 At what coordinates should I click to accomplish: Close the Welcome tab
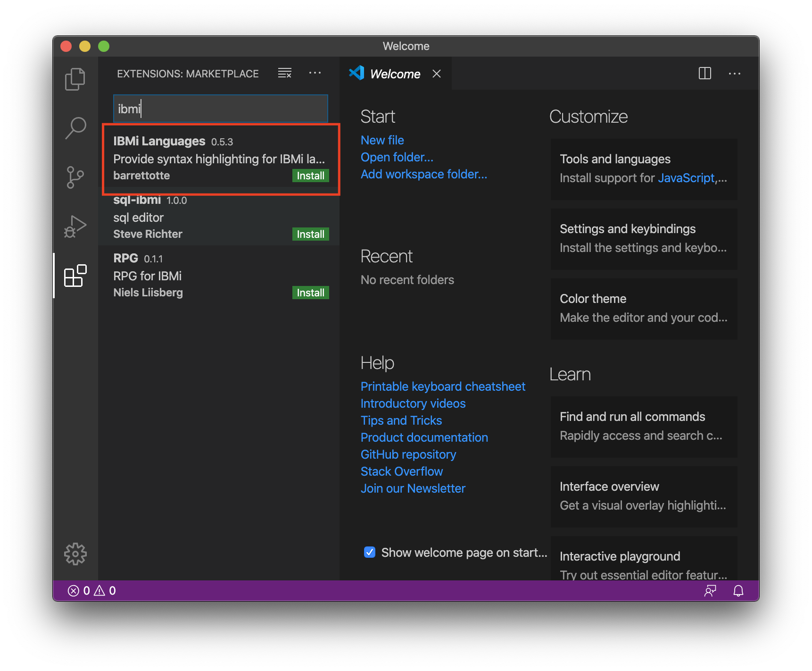pyautogui.click(x=437, y=74)
